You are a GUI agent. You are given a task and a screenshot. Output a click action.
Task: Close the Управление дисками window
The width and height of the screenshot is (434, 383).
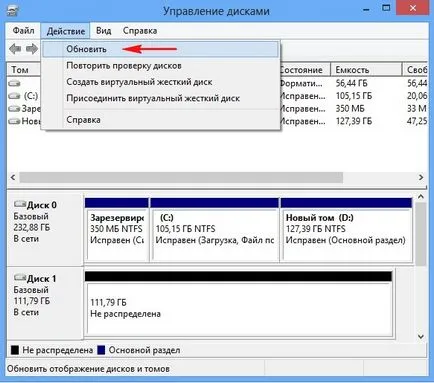pos(413,8)
